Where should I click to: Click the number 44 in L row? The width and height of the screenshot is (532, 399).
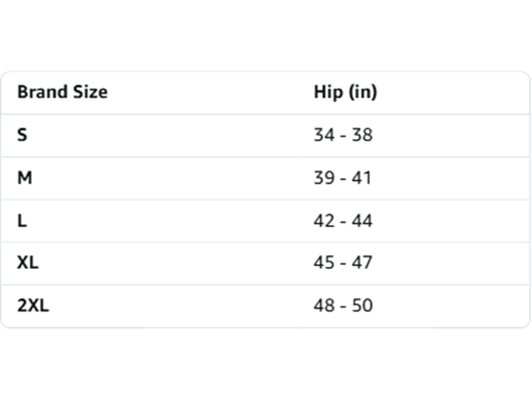[x=362, y=221]
